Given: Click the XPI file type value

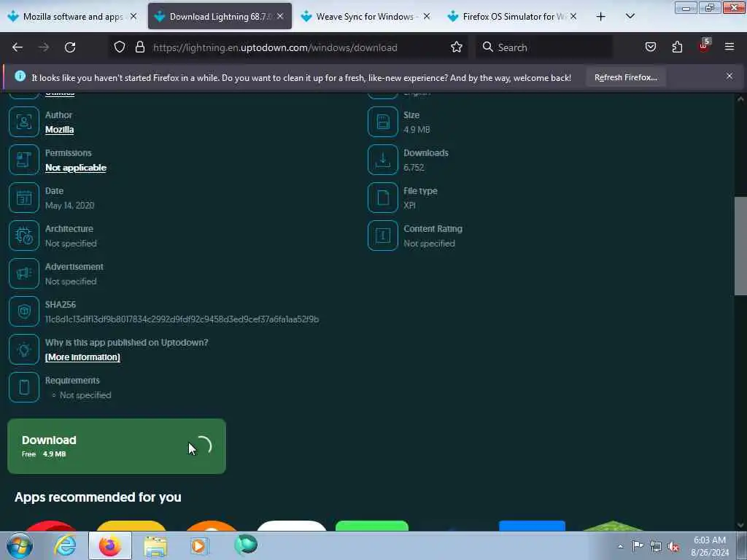Looking at the screenshot, I should 409,205.
